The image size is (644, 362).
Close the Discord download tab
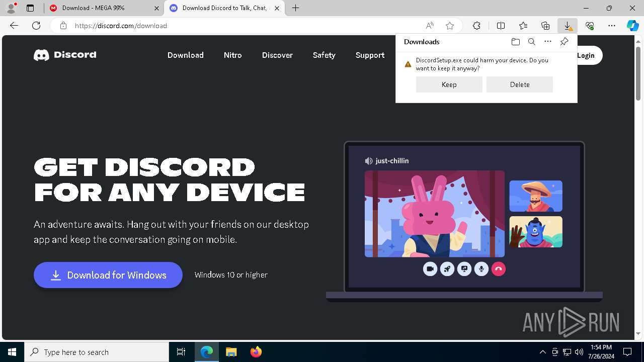(x=277, y=8)
